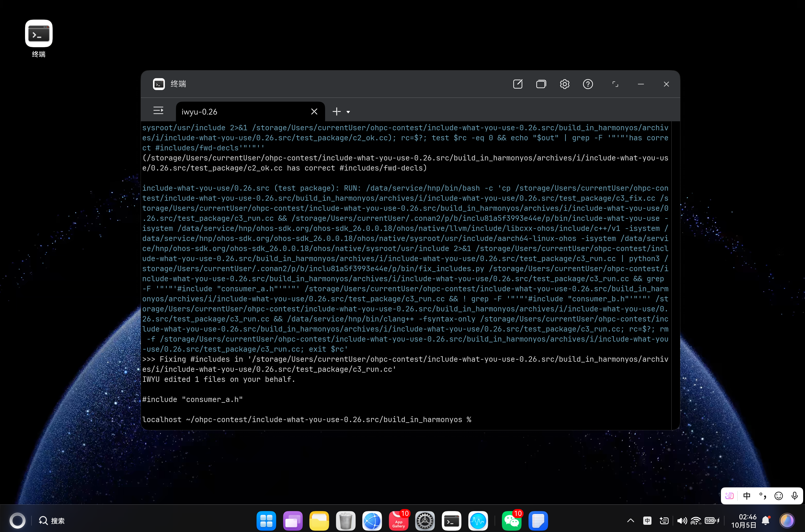Toggle 中 Chinese mode on IME bar

(747, 496)
